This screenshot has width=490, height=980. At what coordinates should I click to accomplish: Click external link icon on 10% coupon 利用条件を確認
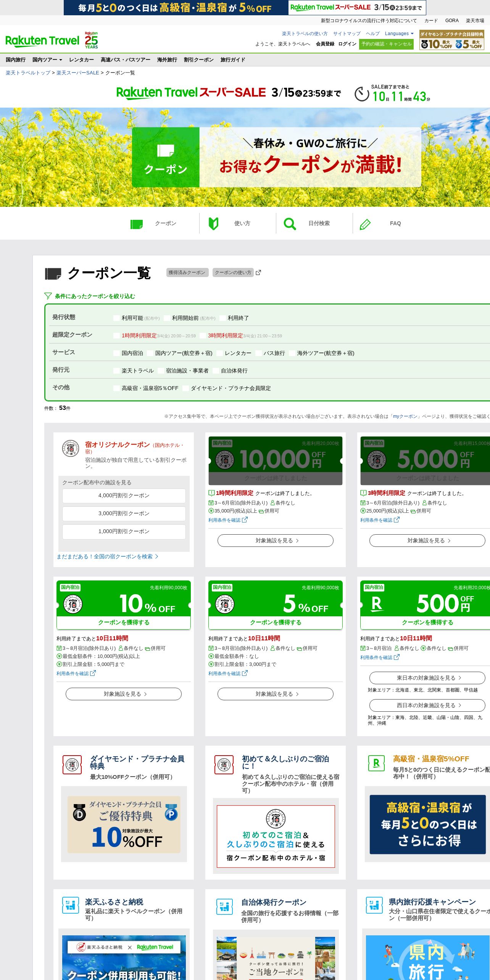point(93,673)
